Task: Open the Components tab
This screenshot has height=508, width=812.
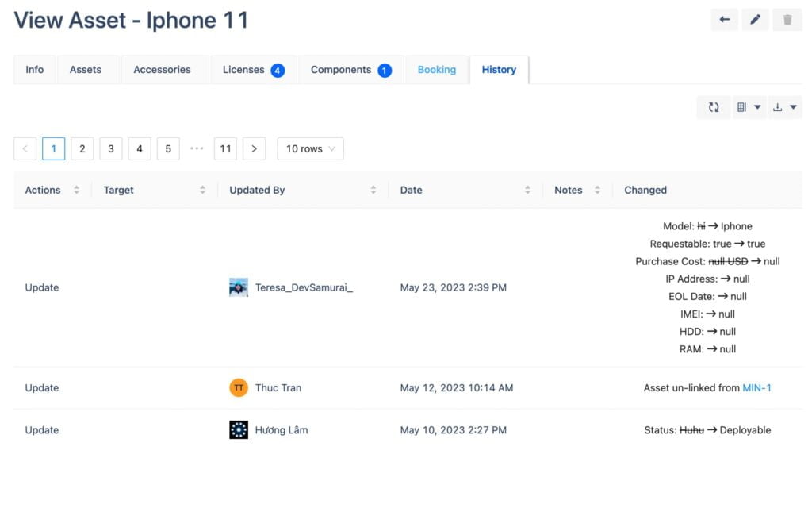Action: tap(350, 70)
